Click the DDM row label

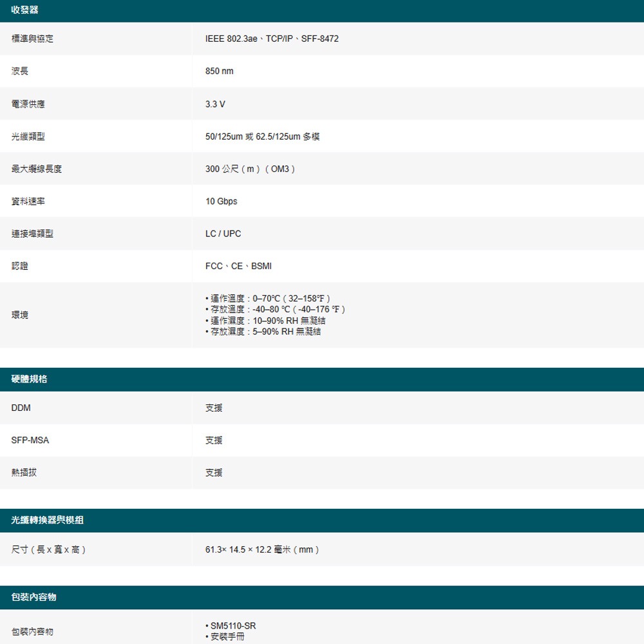click(19, 408)
